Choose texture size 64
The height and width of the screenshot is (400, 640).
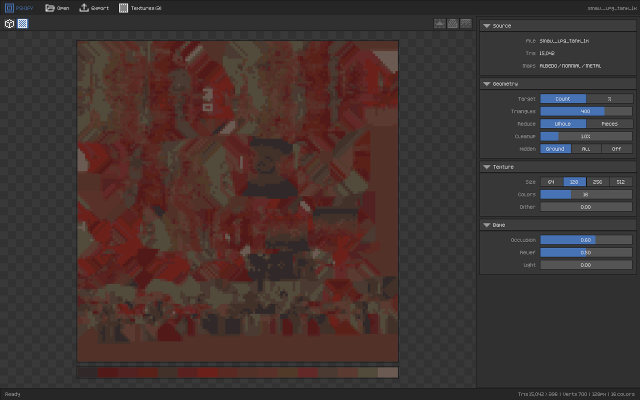[551, 182]
